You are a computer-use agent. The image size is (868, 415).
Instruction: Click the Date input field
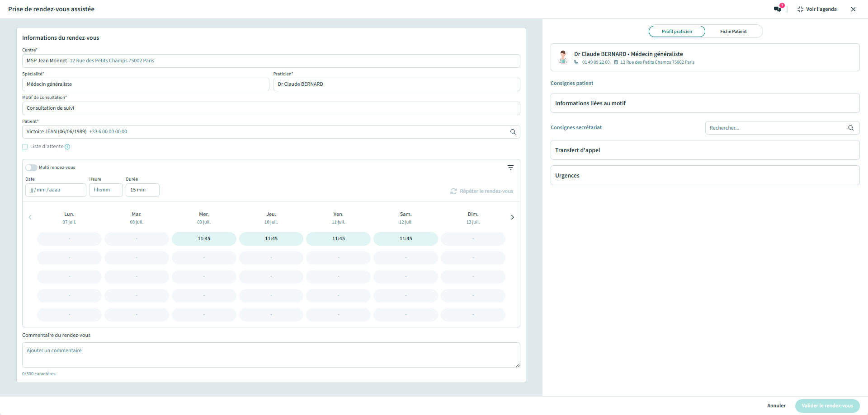point(55,190)
